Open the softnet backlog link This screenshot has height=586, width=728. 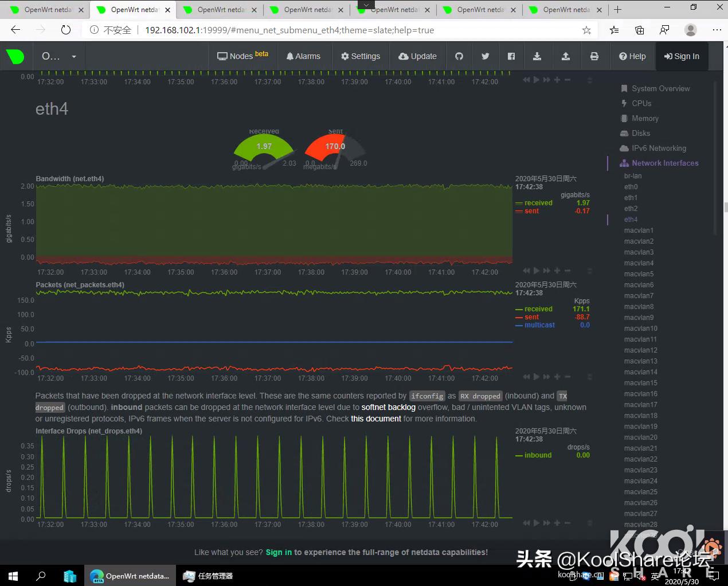(388, 407)
